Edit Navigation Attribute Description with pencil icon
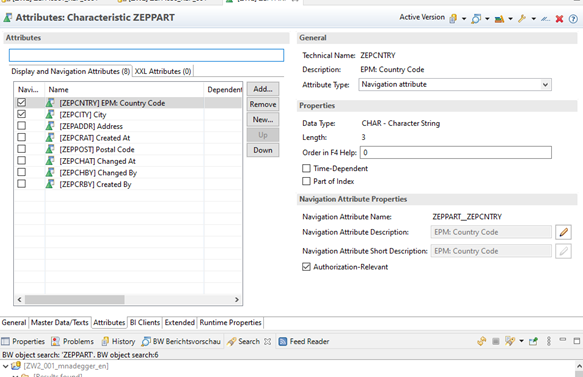The image size is (583, 377). [x=563, y=232]
